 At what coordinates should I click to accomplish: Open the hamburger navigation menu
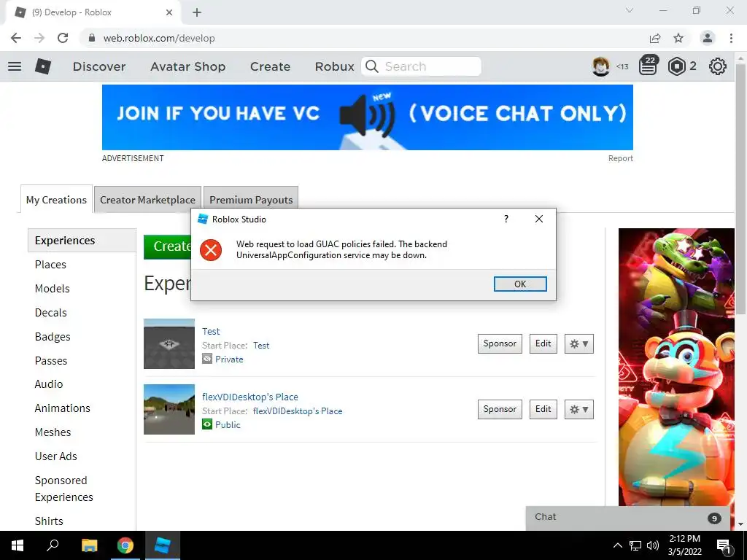(15, 66)
